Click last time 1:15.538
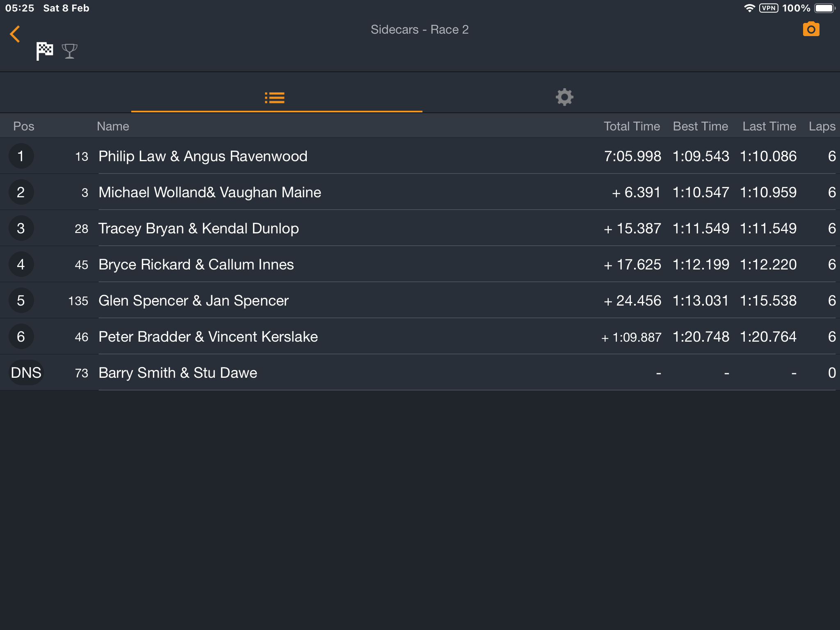This screenshot has width=840, height=630. pos(768,301)
